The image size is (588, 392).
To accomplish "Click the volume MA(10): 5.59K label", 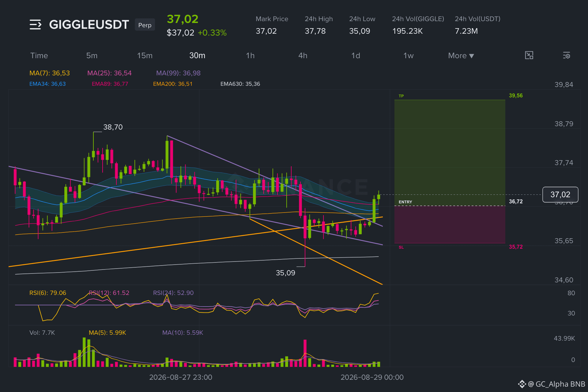I will point(183,333).
